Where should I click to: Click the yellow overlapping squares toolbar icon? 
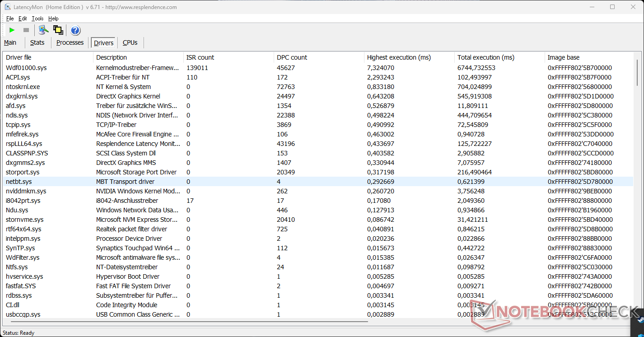click(58, 30)
